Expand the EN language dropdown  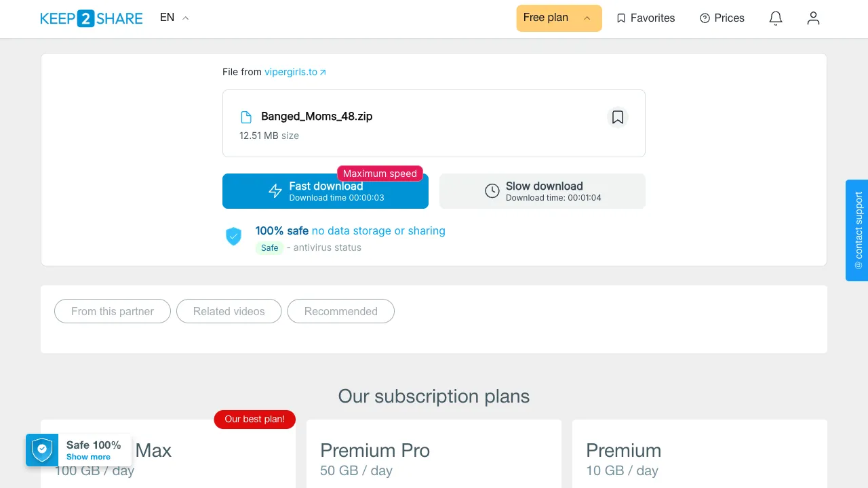click(174, 18)
